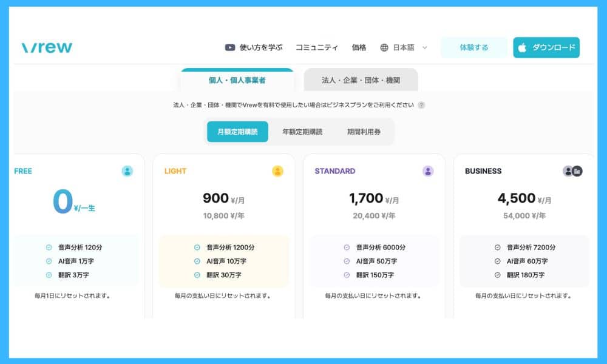
Task: Click the globe language icon
Action: (384, 47)
